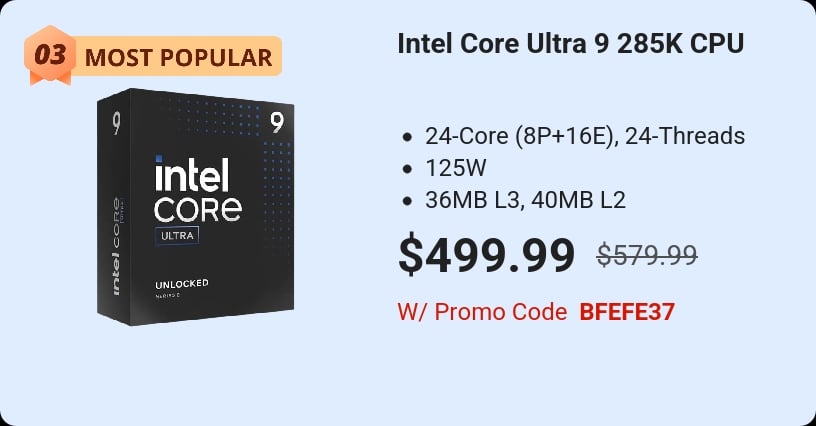Click the $499.99 sale price
Viewport: 816px width, 426px height.
click(486, 254)
